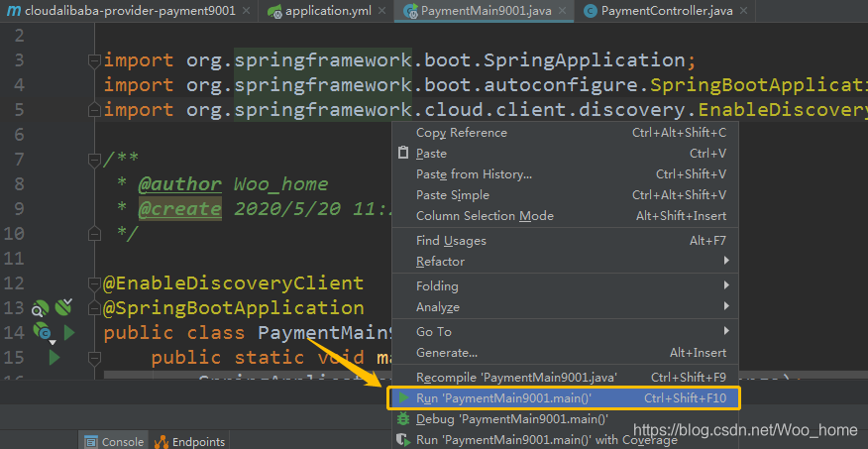The height and width of the screenshot is (449, 868).
Task: Click the Endpoints tab icon
Action: (x=162, y=442)
